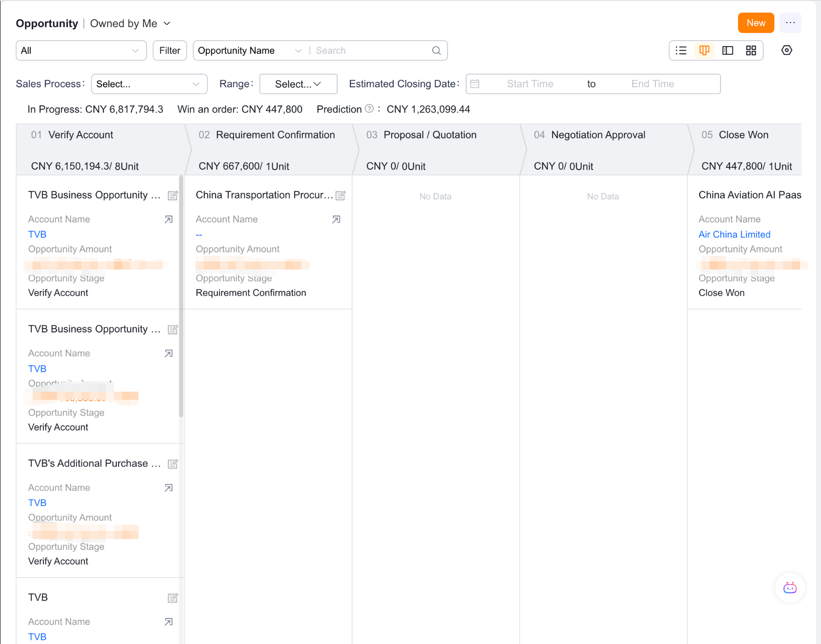Edit the first TVB Business Opportunity card
This screenshot has height=644, width=821.
172,195
